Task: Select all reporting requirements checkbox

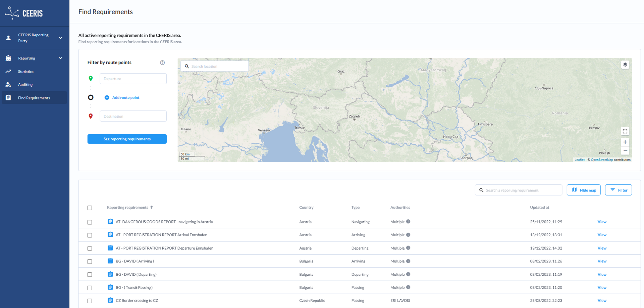Action: click(90, 208)
